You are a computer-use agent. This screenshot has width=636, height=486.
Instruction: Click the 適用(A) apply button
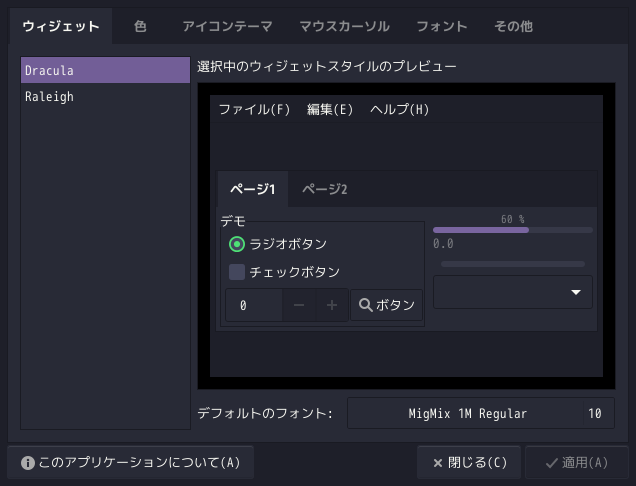coord(577,462)
